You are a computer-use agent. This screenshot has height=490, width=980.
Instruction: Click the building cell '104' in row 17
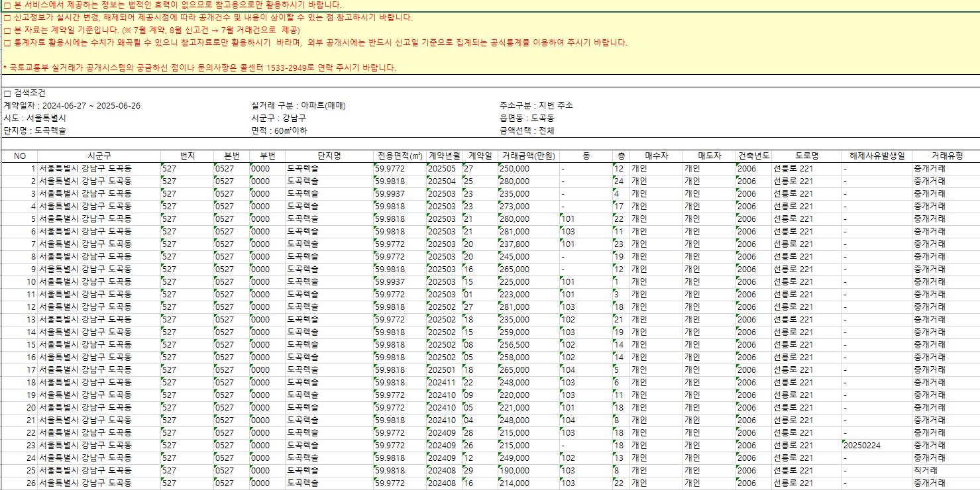click(x=586, y=370)
